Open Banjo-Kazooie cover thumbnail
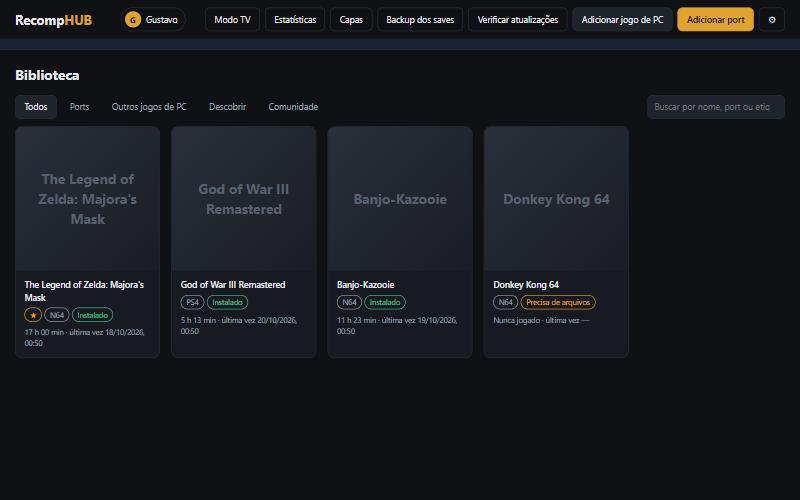Viewport: 800px width, 500px height. [400, 199]
